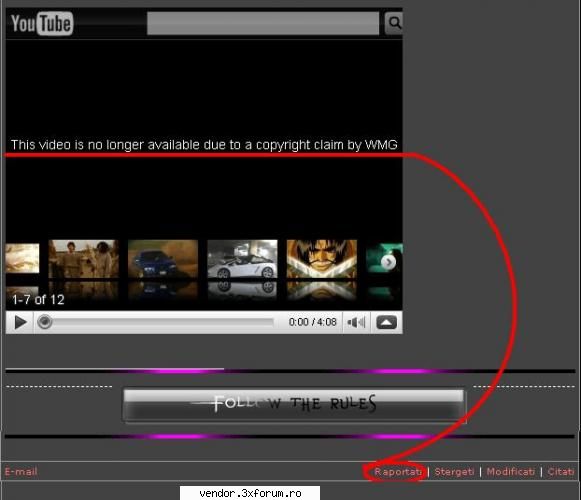This screenshot has height=500, width=581.
Task: Open the blue car video thumbnail
Action: pyautogui.click(x=163, y=259)
